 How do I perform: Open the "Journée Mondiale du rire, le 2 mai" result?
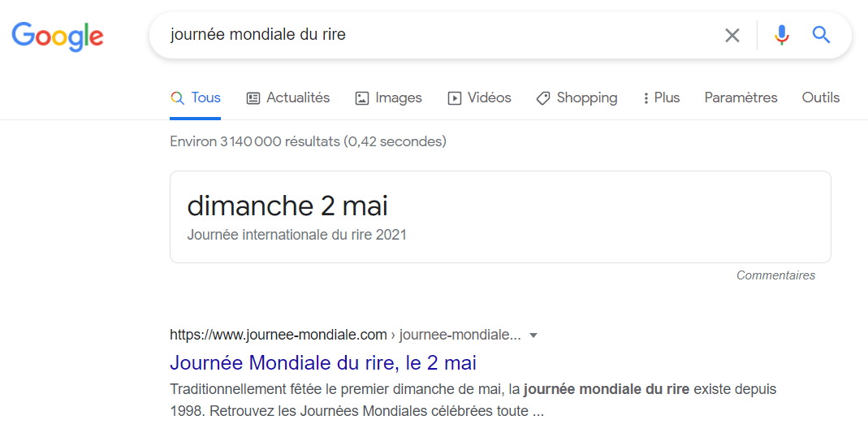322,362
